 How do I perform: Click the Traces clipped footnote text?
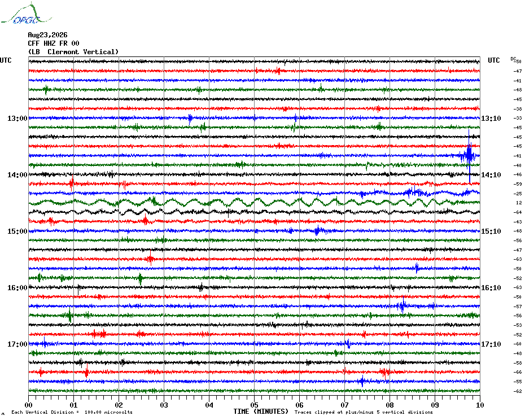click(x=364, y=412)
